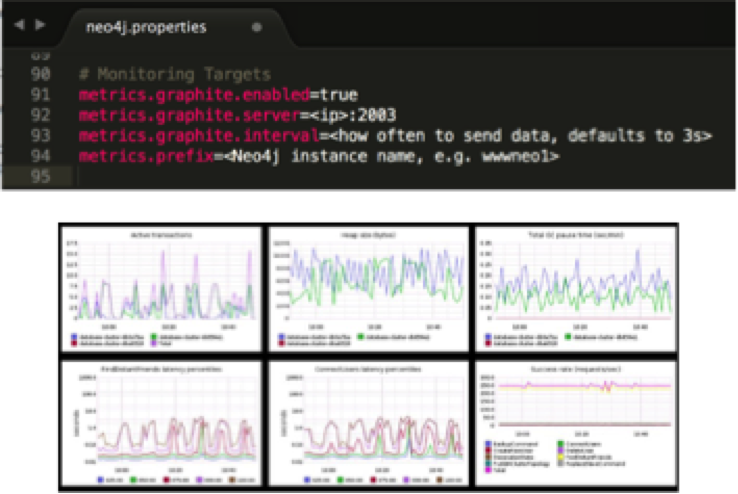Click brown percentile swatch in FindDistantFriends chart
Image resolution: width=738 pixels, height=494 pixels.
232,480
